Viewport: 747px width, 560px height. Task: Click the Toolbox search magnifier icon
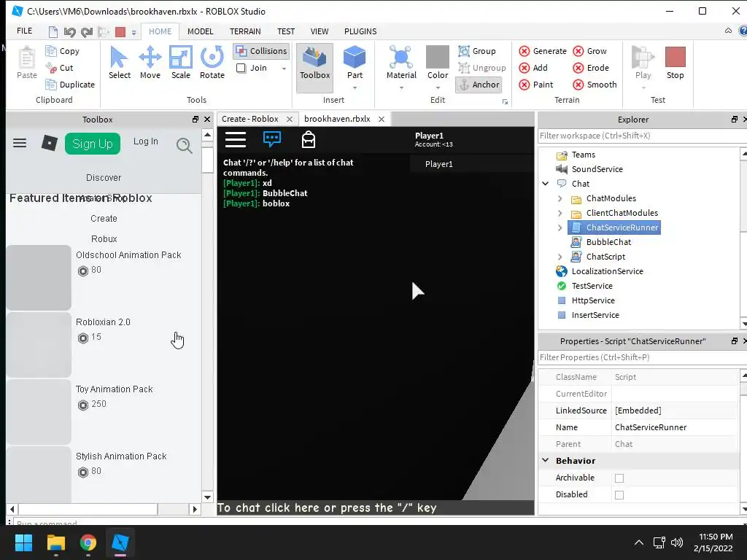tap(185, 145)
